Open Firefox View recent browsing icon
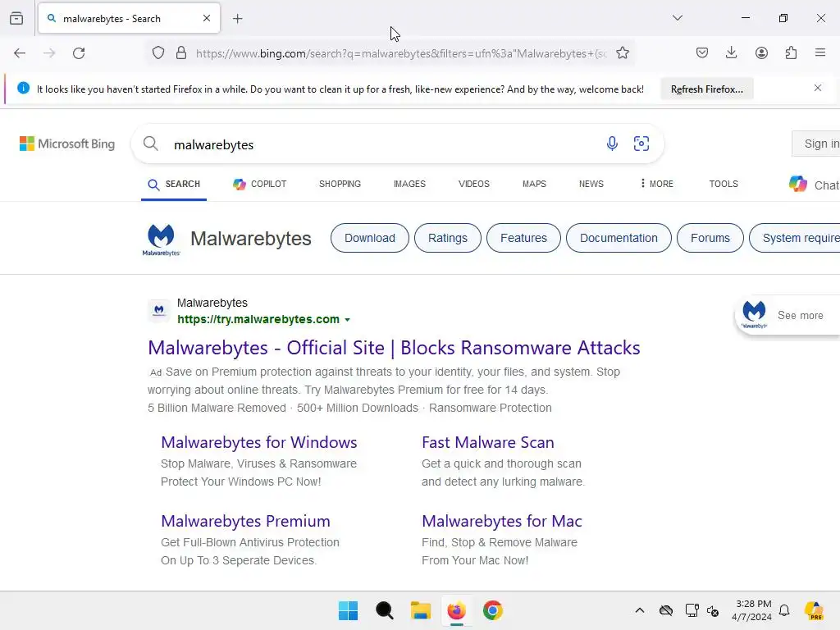This screenshot has width=840, height=630. tap(16, 18)
